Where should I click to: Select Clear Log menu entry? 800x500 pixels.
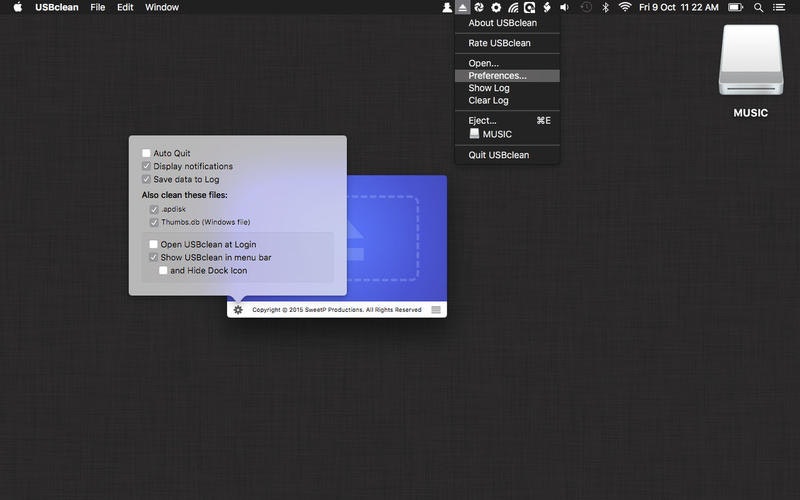coord(507,101)
